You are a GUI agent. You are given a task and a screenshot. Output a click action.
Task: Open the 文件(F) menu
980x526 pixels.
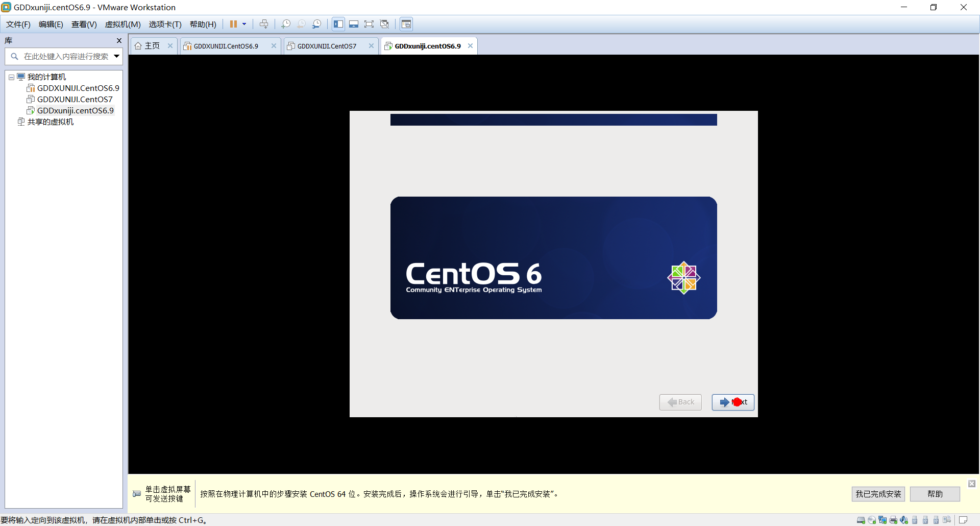coord(18,24)
